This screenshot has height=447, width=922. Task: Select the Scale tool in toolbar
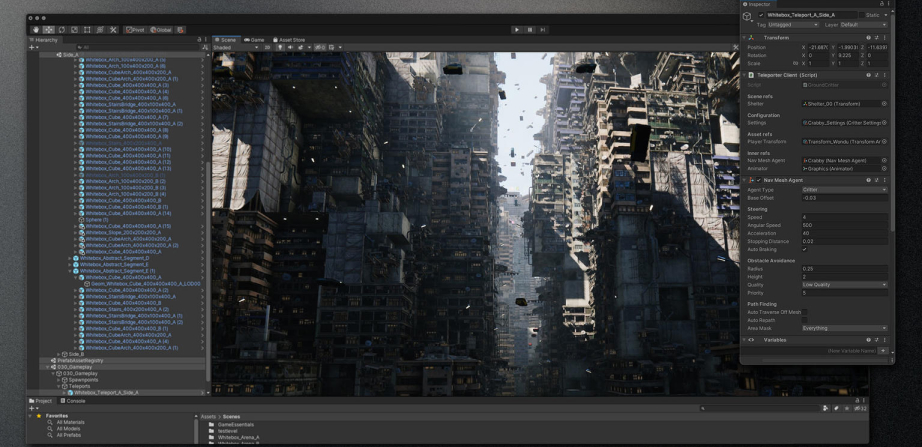[74, 29]
